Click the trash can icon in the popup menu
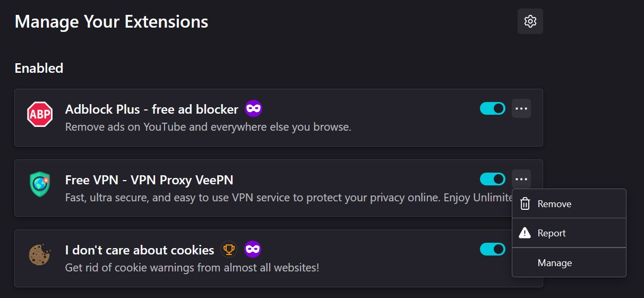644x298 pixels. pos(525,204)
